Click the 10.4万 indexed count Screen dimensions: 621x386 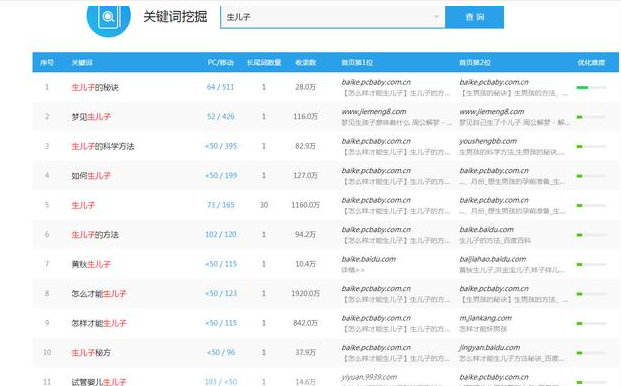pyautogui.click(x=305, y=264)
